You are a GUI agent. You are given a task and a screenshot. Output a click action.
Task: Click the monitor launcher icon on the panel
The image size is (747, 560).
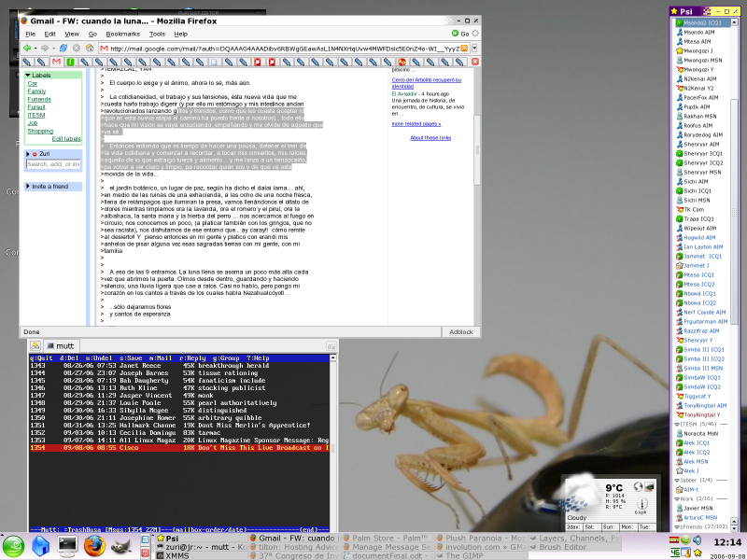pyautogui.click(x=67, y=547)
